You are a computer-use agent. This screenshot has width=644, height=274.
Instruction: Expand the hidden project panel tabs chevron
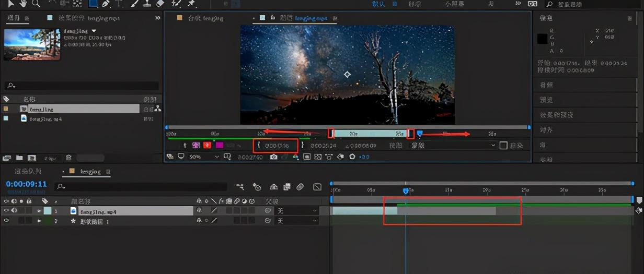point(158,18)
